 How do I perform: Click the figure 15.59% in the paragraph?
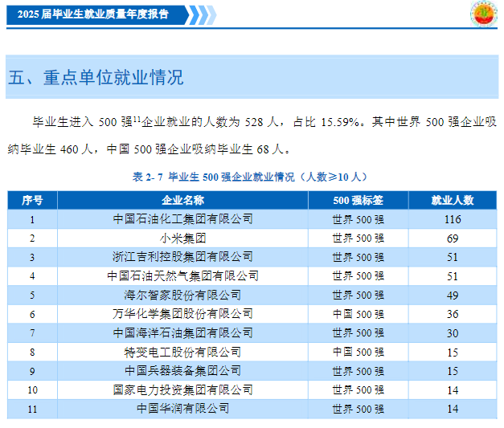click(340, 122)
